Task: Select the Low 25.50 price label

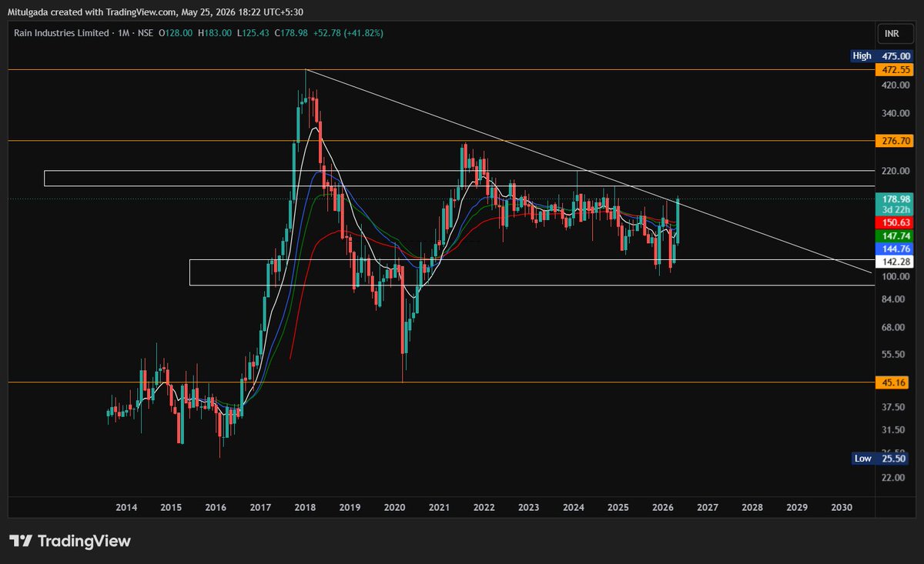Action: click(879, 459)
